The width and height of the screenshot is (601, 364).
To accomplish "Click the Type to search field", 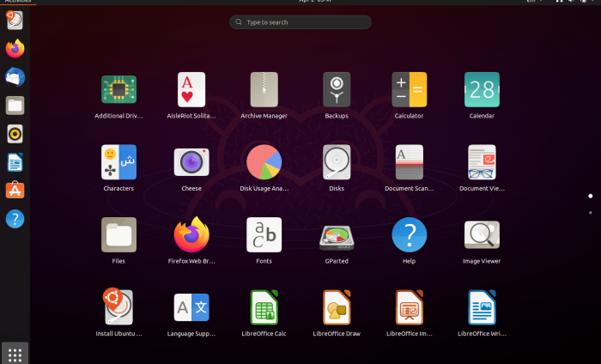I will click(x=300, y=22).
